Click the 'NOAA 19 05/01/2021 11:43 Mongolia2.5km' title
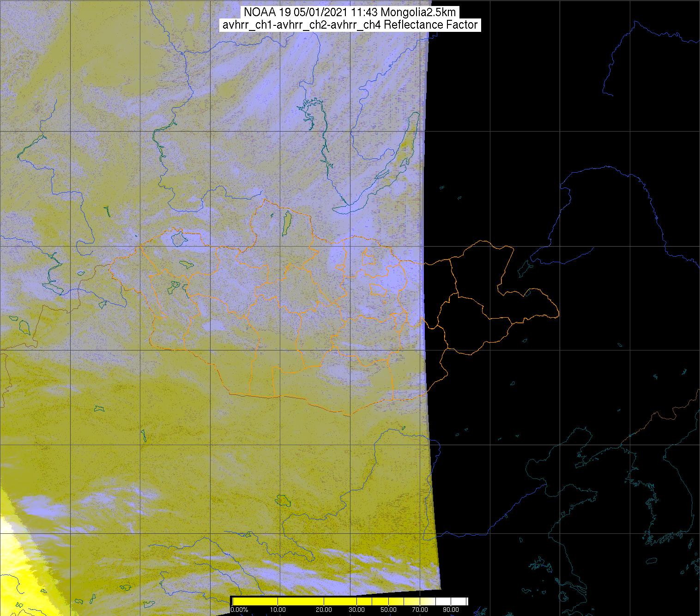The height and width of the screenshot is (616, 700). (x=350, y=12)
